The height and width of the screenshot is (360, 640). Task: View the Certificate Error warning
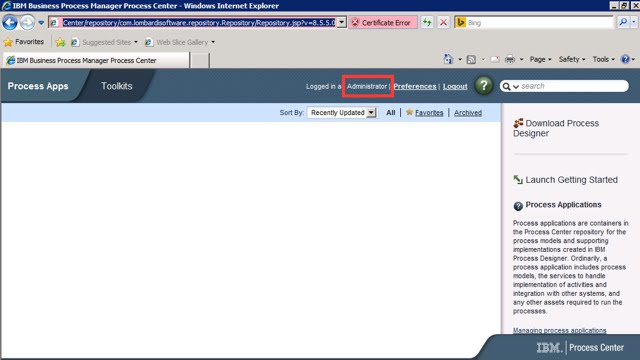tap(382, 22)
